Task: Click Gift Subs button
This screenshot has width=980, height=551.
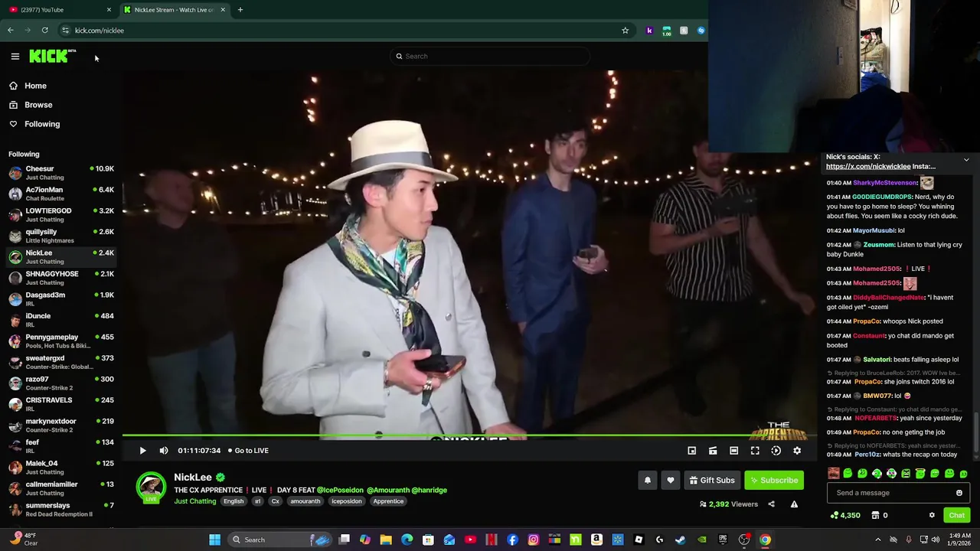Action: tap(712, 480)
